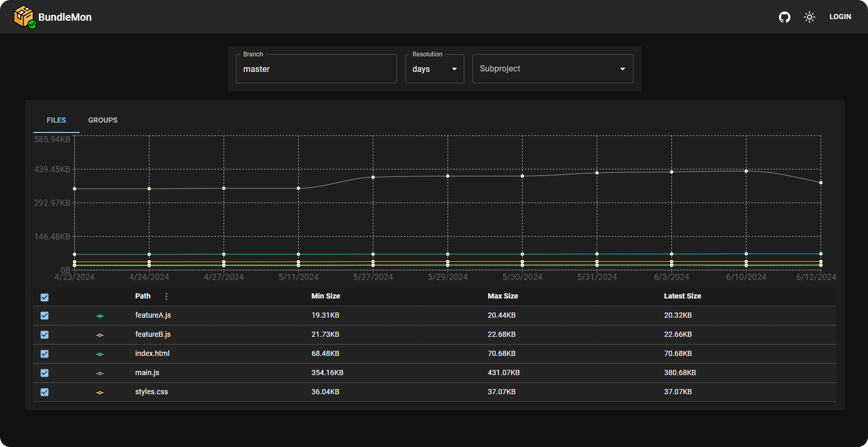The width and height of the screenshot is (868, 447).
Task: Click the 5/29/2024 axis date label
Action: tap(448, 277)
